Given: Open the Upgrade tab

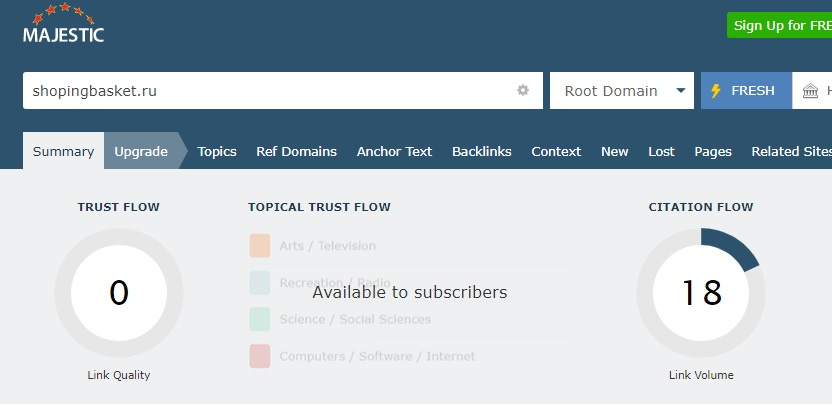Looking at the screenshot, I should click(141, 151).
